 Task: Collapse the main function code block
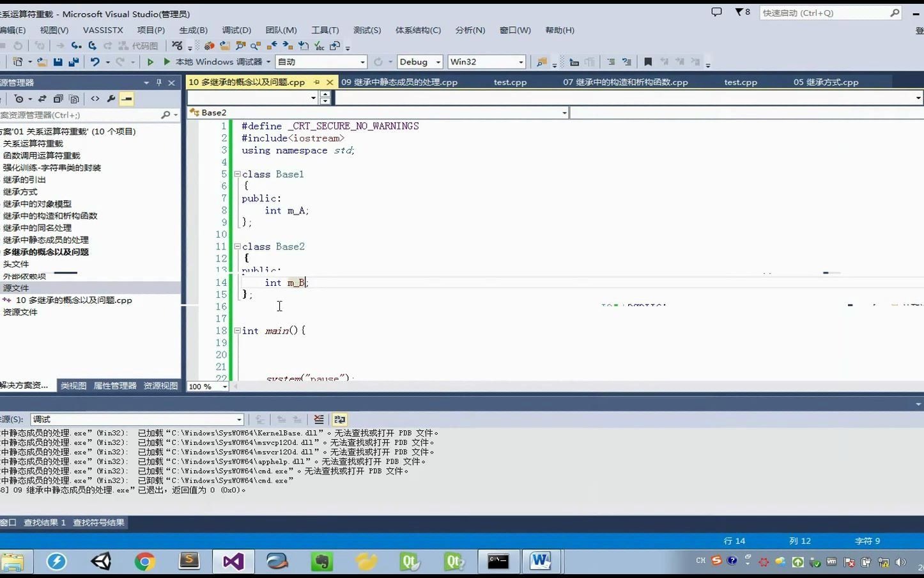(237, 331)
